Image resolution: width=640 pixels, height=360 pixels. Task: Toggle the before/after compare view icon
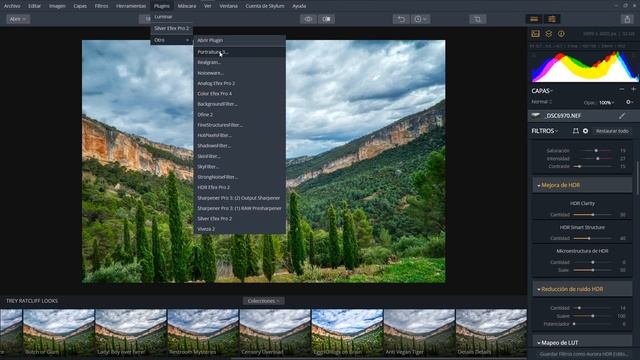click(327, 19)
